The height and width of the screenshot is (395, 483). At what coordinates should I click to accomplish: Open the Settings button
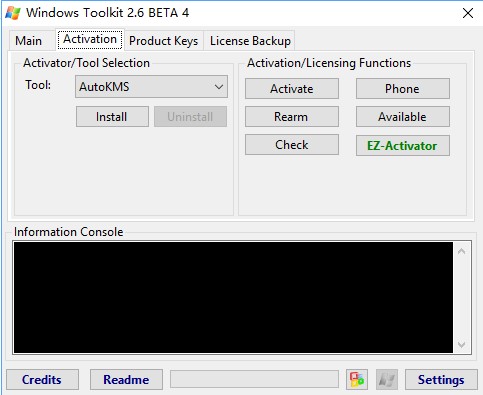coord(441,379)
